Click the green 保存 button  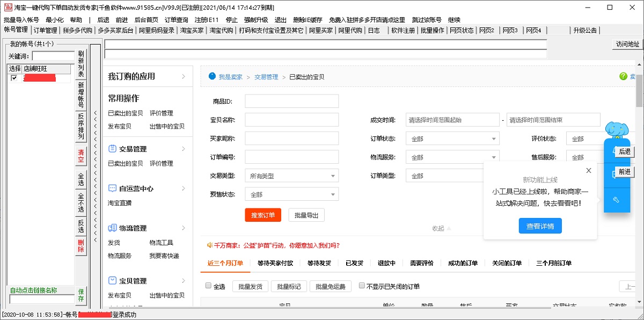coord(81,295)
